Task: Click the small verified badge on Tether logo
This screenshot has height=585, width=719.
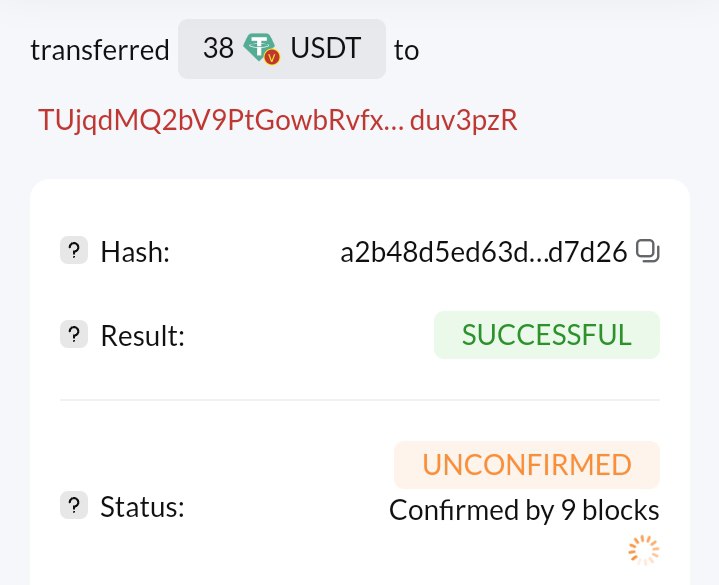Action: coord(272,58)
